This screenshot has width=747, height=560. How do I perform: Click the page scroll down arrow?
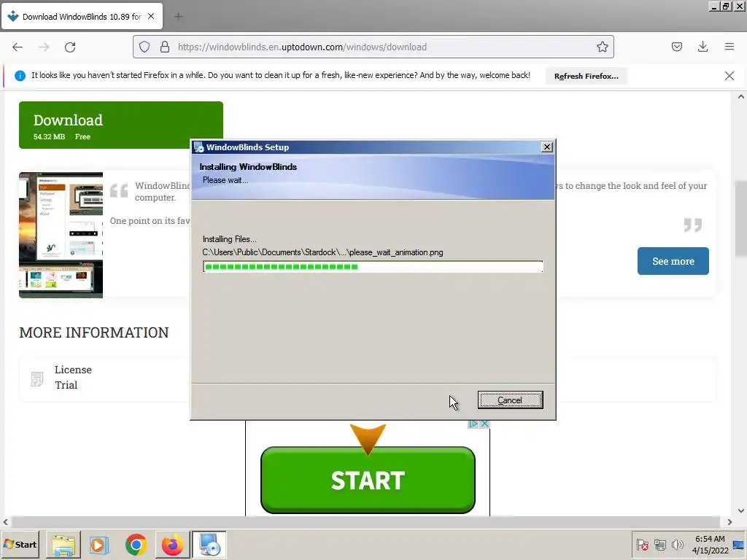(x=741, y=510)
